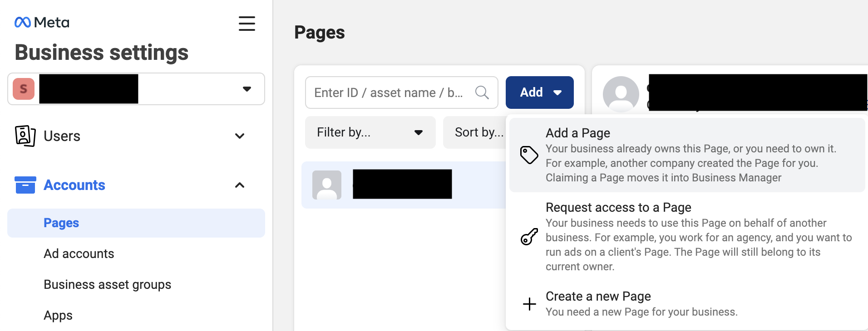Screen dimensions: 868x331
Task: Click the blue Add button
Action: click(x=539, y=92)
